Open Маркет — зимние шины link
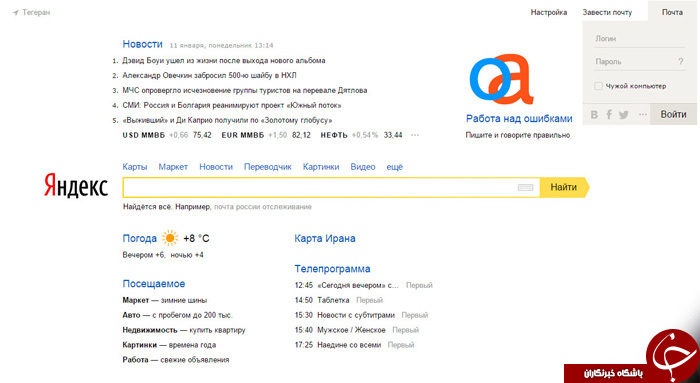 pyautogui.click(x=165, y=300)
